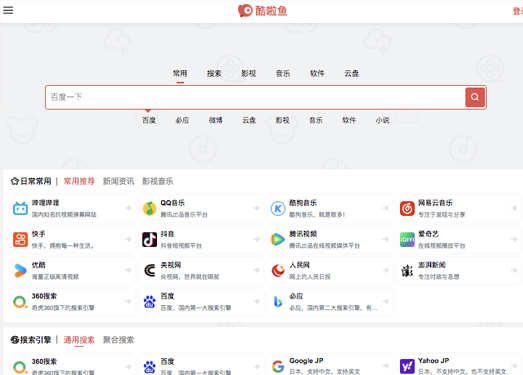The height and width of the screenshot is (375, 523).
Task: Select the 常用 search category tab
Action: click(x=180, y=73)
